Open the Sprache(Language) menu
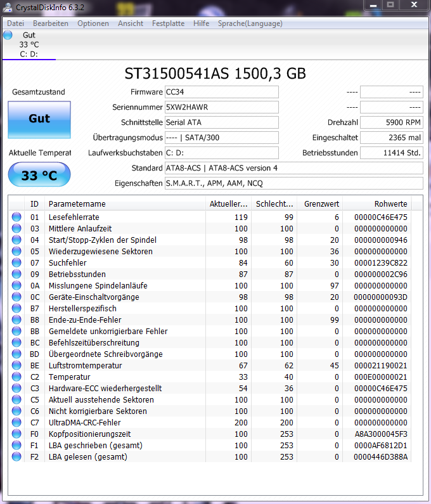This screenshot has width=431, height=504. click(250, 23)
